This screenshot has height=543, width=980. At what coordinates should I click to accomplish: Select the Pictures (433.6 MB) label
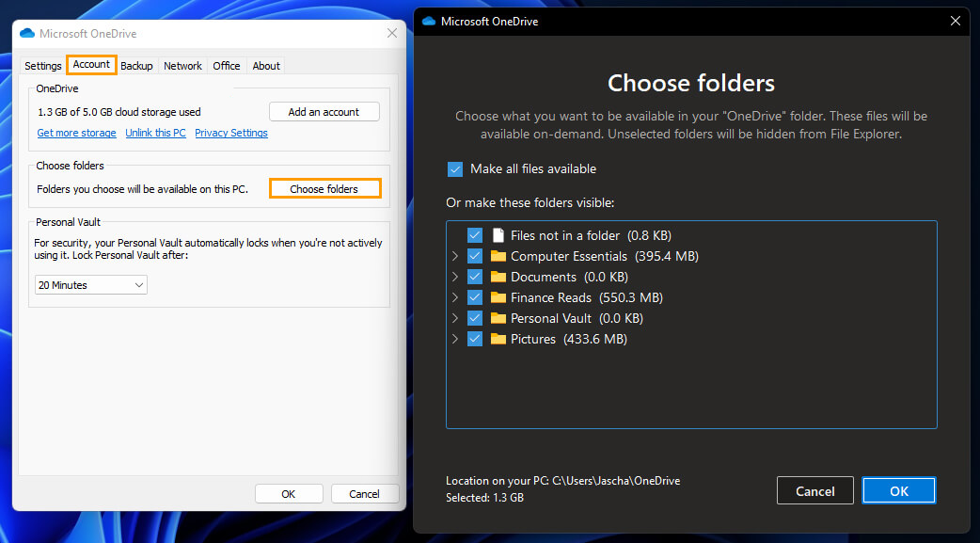pos(569,339)
